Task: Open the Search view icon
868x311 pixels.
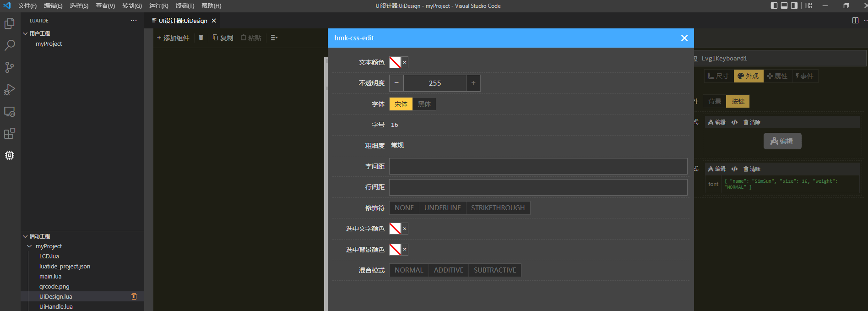Action: 10,45
